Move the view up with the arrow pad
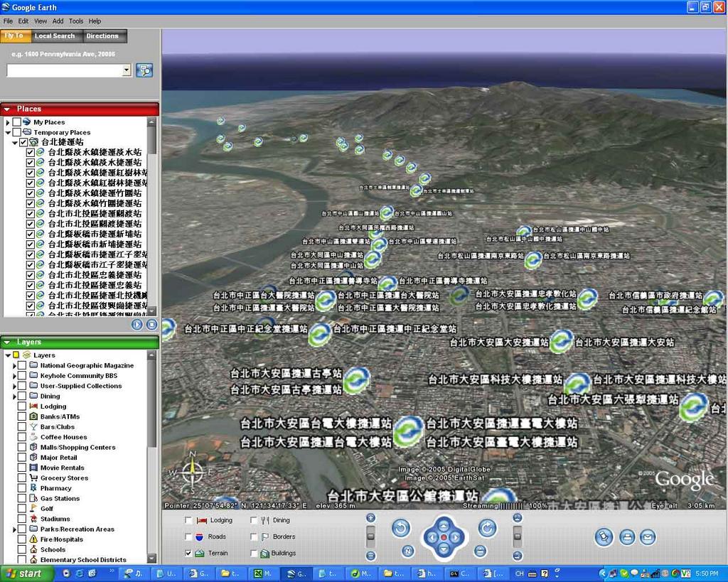Screen dimensions: 728x582 (x=444, y=525)
